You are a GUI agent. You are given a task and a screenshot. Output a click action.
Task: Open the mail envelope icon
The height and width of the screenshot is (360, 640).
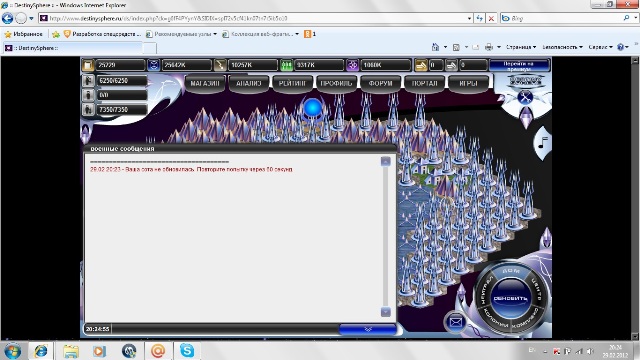pos(456,322)
